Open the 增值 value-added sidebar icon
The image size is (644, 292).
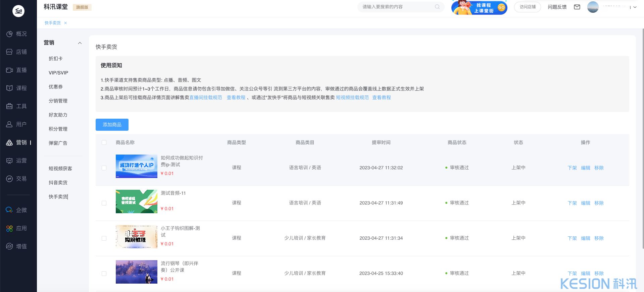(x=9, y=246)
